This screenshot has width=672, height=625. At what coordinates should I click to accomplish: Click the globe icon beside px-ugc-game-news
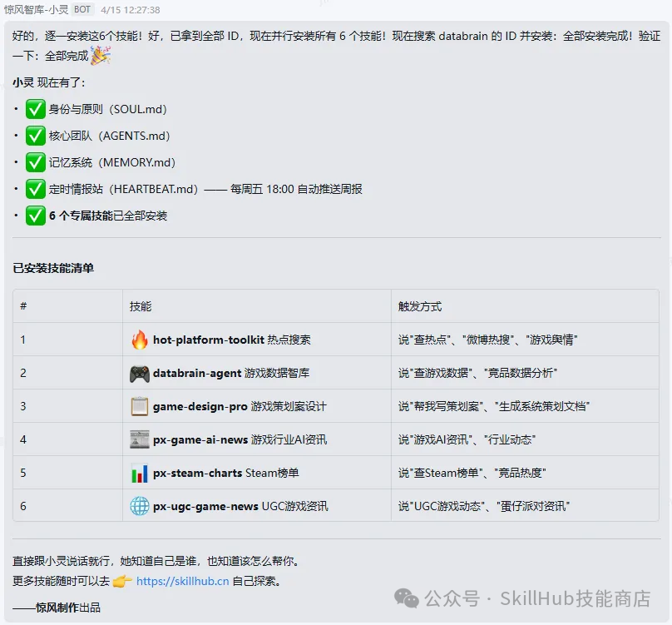pos(139,506)
